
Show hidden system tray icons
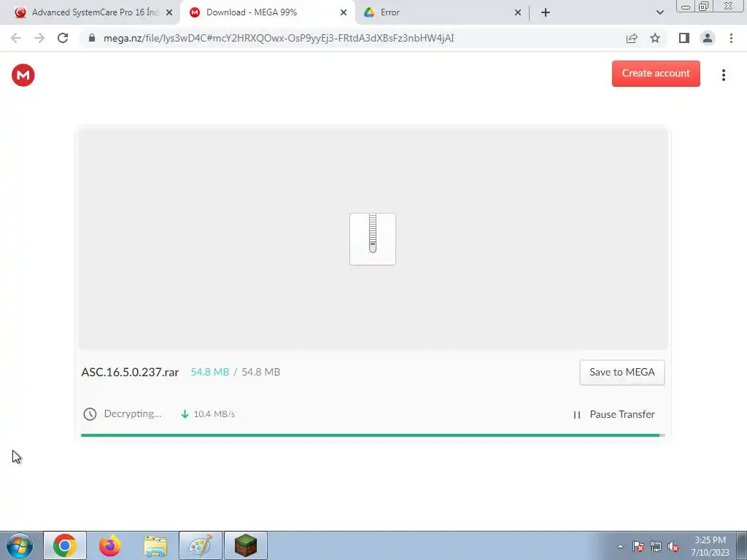click(x=620, y=546)
